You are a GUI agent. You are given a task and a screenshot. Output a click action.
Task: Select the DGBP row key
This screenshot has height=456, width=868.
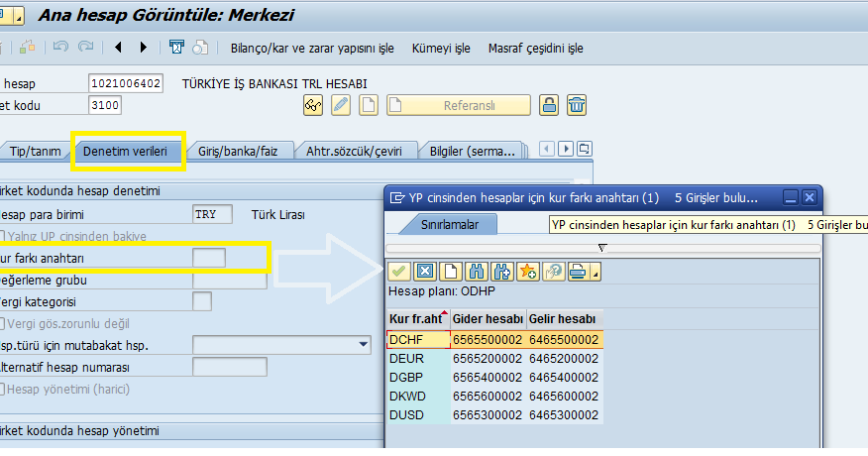pos(418,378)
